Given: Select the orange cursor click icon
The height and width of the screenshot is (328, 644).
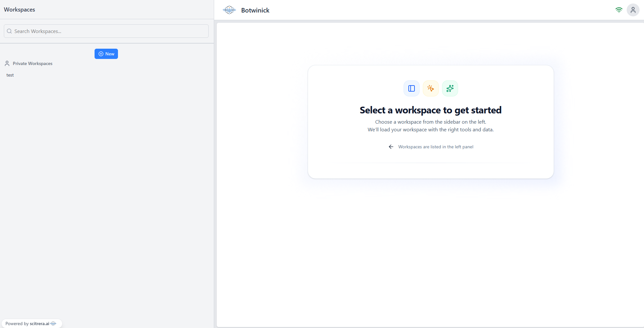Looking at the screenshot, I should point(431,88).
